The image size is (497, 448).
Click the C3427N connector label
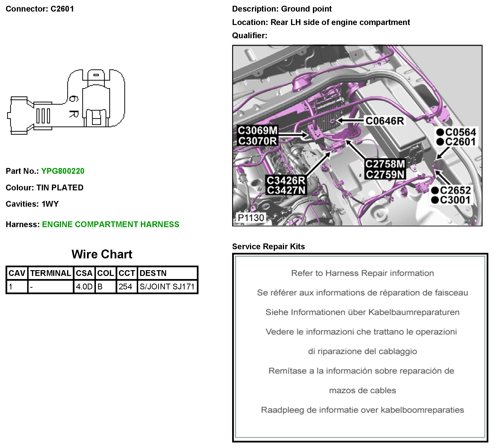pyautogui.click(x=286, y=190)
